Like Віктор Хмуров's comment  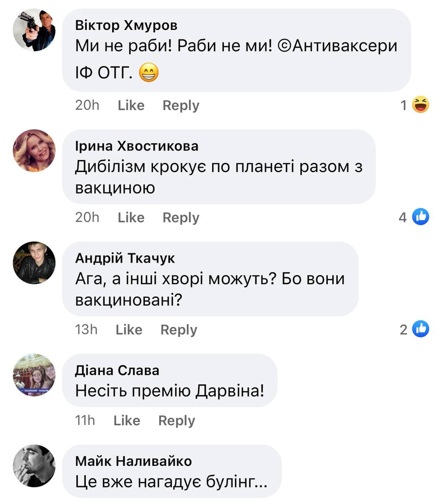point(131,105)
